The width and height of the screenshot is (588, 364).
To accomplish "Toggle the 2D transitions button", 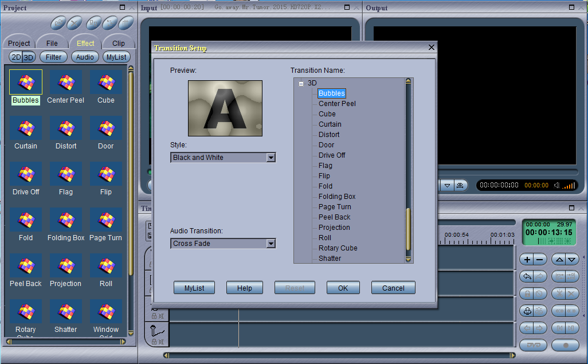I will point(16,57).
